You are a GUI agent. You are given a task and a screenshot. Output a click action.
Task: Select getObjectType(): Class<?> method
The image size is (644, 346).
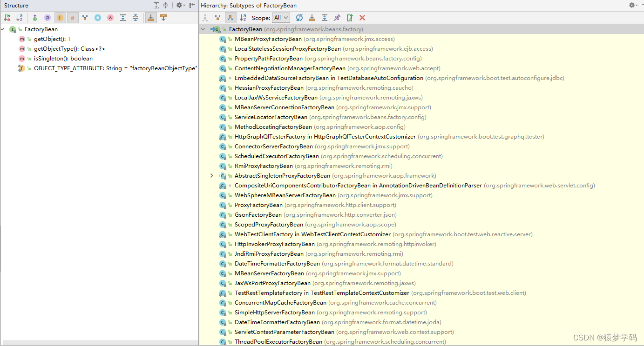click(69, 49)
